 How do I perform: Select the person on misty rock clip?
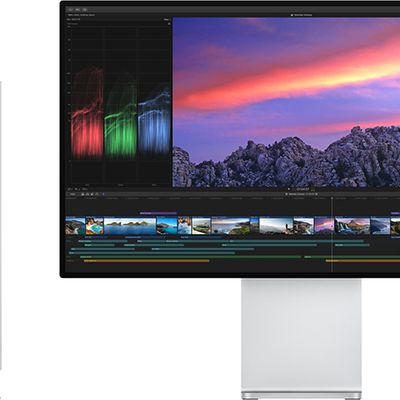coord(276,226)
